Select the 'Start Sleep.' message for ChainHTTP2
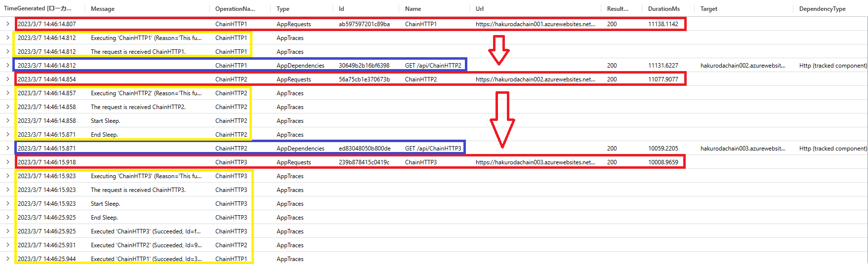The width and height of the screenshot is (868, 264). click(105, 120)
